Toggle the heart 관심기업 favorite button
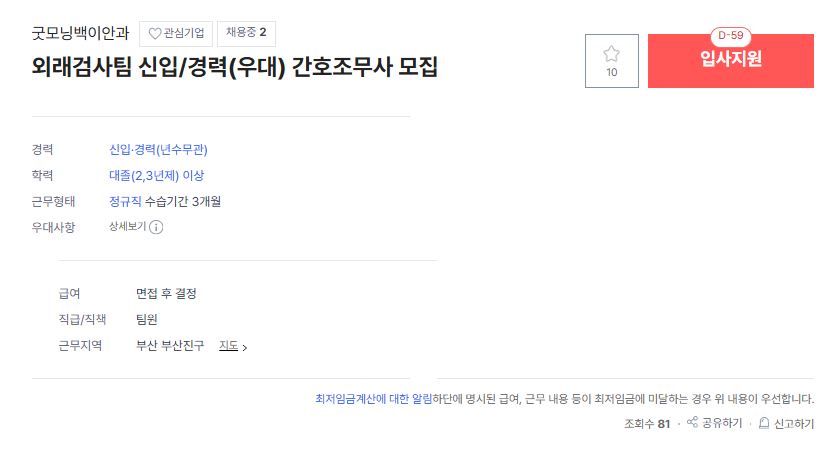837x451 pixels. [x=176, y=34]
